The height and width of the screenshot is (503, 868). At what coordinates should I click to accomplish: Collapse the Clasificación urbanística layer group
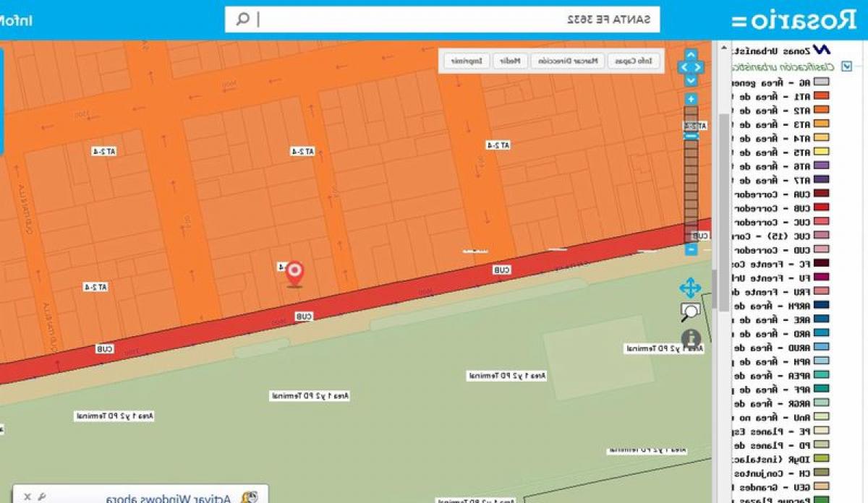click(x=847, y=66)
